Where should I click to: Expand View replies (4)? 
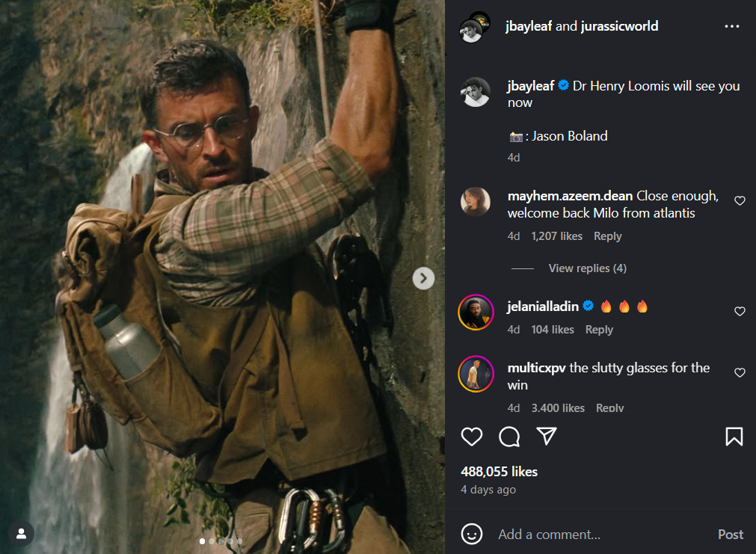click(587, 268)
